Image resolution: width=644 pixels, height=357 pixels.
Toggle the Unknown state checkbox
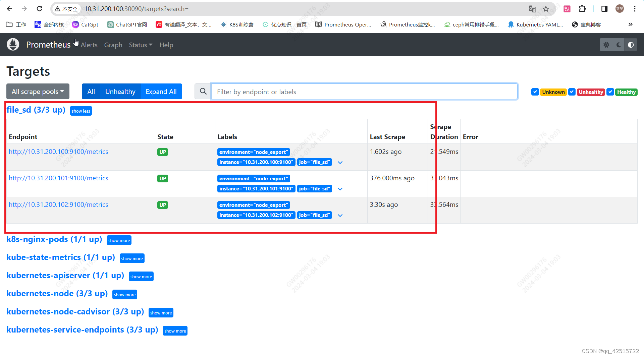(x=535, y=92)
